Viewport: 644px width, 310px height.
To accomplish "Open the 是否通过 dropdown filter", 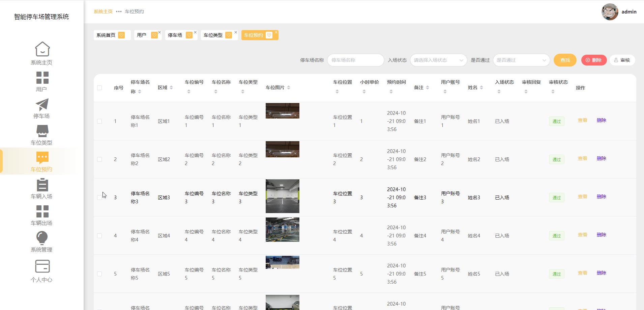I will (x=521, y=60).
